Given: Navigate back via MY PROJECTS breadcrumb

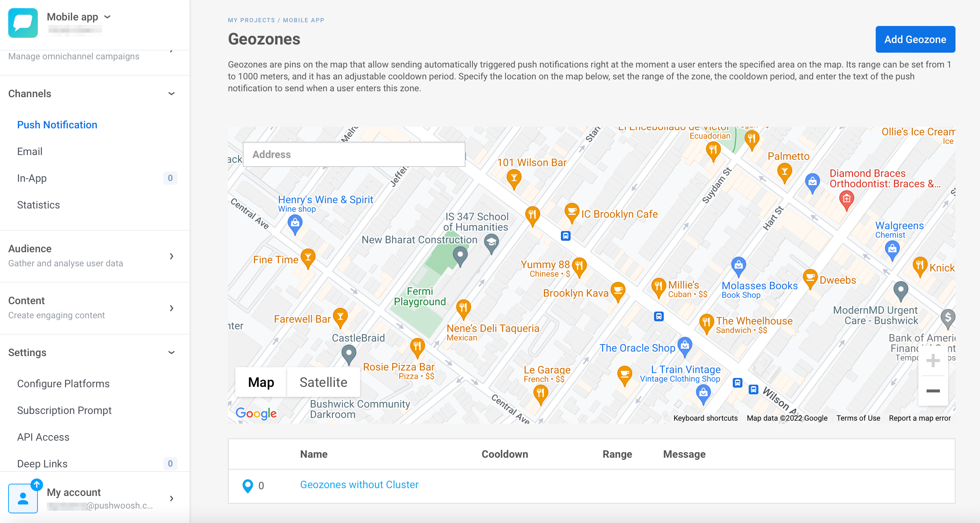Looking at the screenshot, I should [251, 20].
